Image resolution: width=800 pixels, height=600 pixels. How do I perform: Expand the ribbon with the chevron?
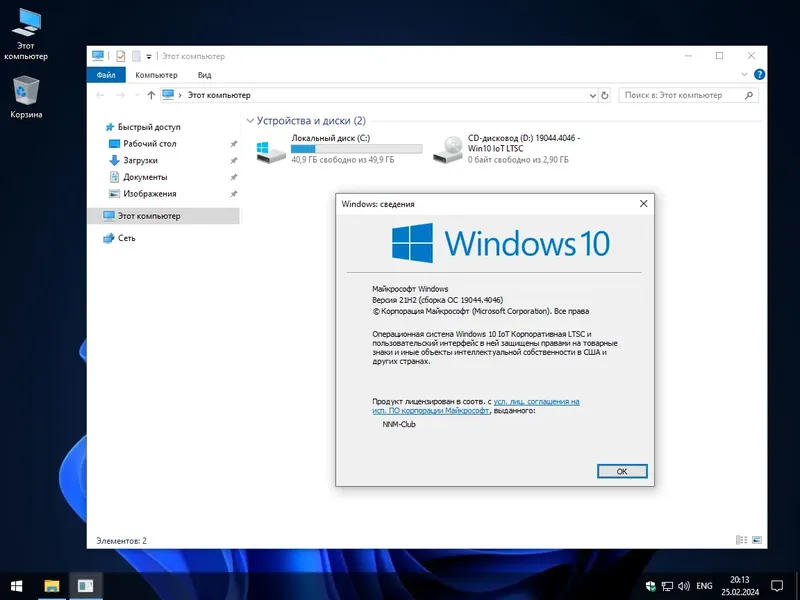pyautogui.click(x=744, y=74)
